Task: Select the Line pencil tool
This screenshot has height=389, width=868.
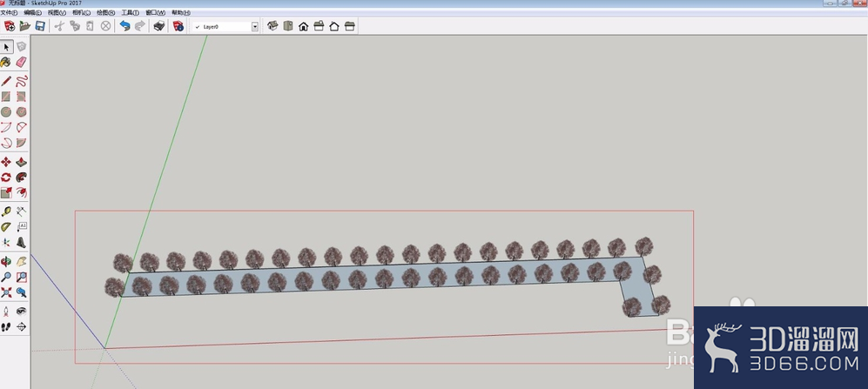Action: click(6, 81)
